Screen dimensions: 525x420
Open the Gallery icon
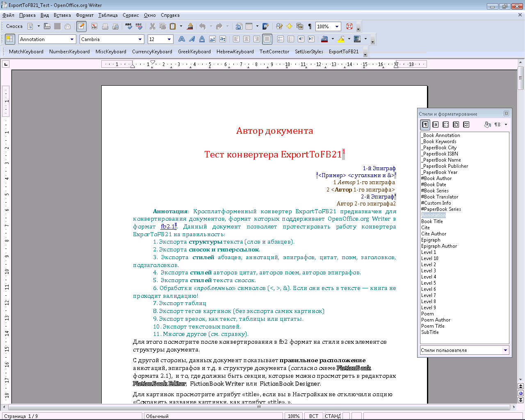(x=300, y=26)
